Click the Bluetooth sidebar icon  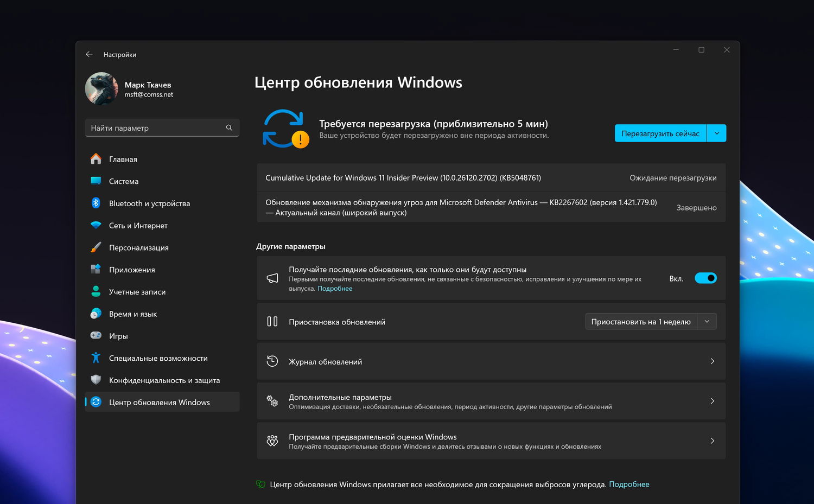pyautogui.click(x=96, y=203)
